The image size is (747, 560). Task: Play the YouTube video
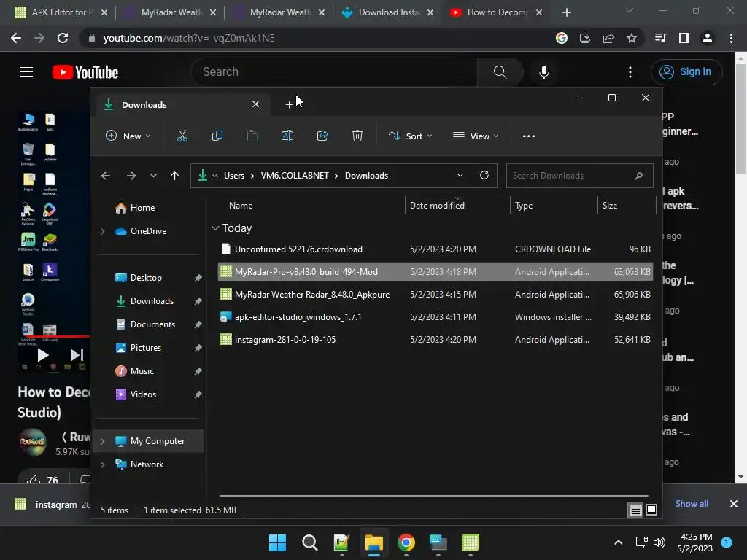[43, 355]
